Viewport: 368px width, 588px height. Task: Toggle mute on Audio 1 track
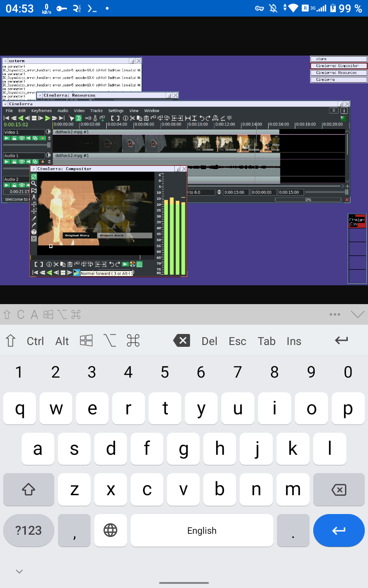click(x=28, y=162)
